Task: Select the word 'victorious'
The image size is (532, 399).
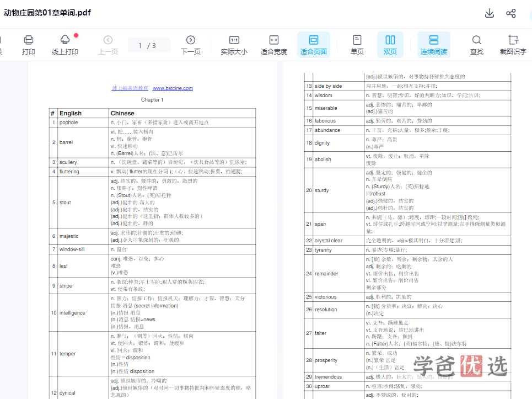Action: click(325, 297)
